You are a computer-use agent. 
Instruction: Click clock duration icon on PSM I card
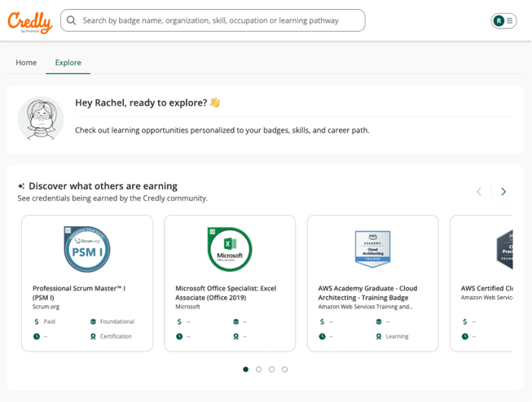[37, 337]
